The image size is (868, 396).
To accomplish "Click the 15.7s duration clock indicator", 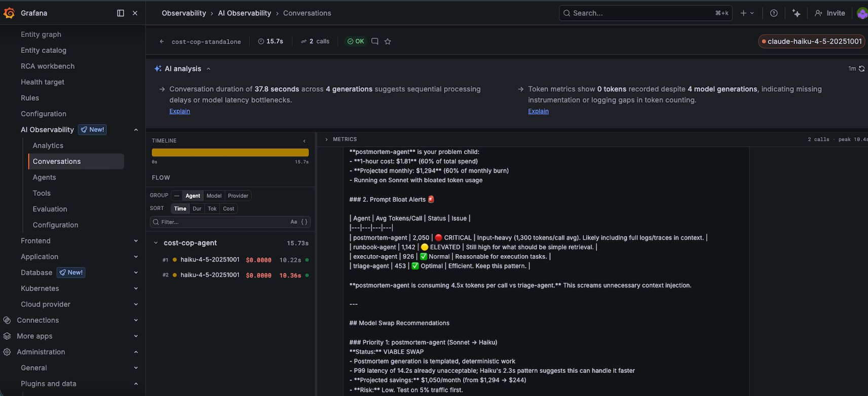I will 271,42.
